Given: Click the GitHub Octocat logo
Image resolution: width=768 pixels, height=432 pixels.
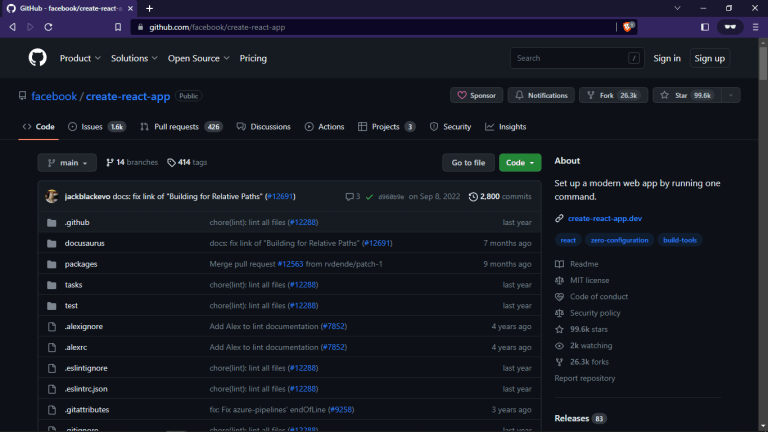Looking at the screenshot, I should click(x=37, y=58).
